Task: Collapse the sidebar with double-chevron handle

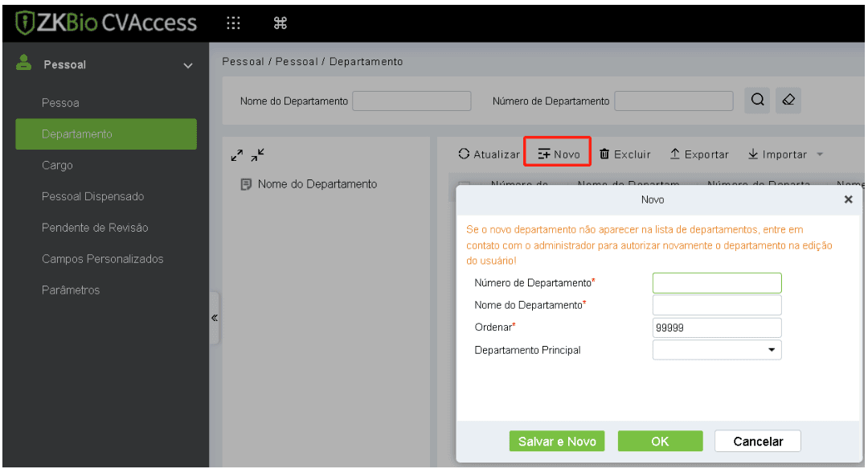Action: [215, 319]
